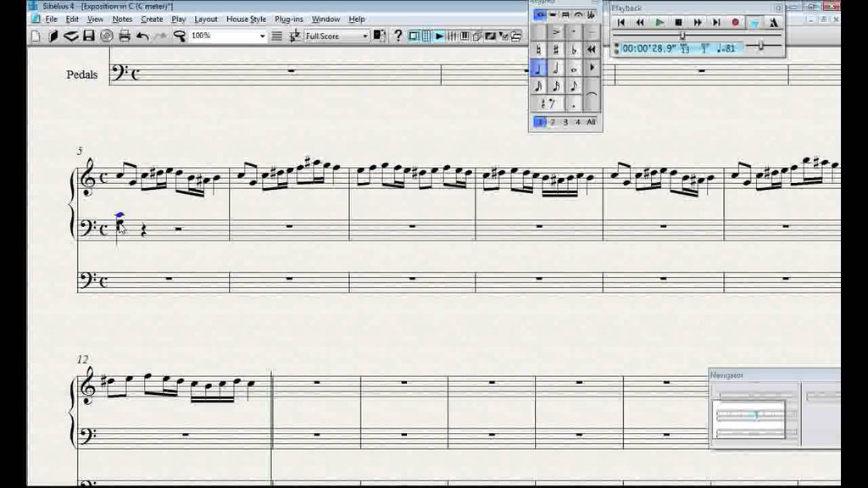Rewind playback to the start

621,23
